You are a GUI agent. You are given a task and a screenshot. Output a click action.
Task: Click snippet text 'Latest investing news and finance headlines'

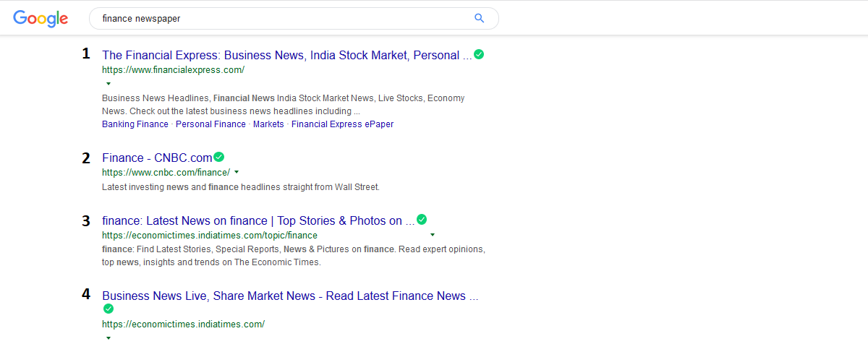(x=241, y=187)
